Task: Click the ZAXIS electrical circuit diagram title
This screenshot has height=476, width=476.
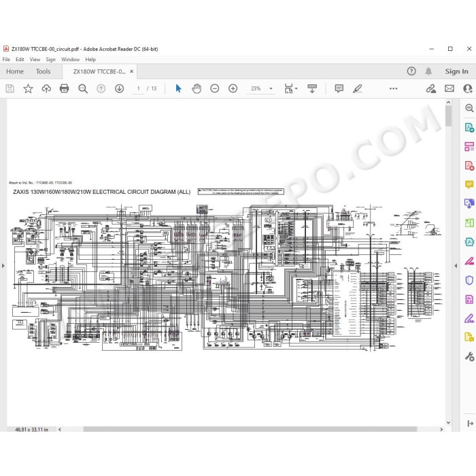Action: [102, 192]
